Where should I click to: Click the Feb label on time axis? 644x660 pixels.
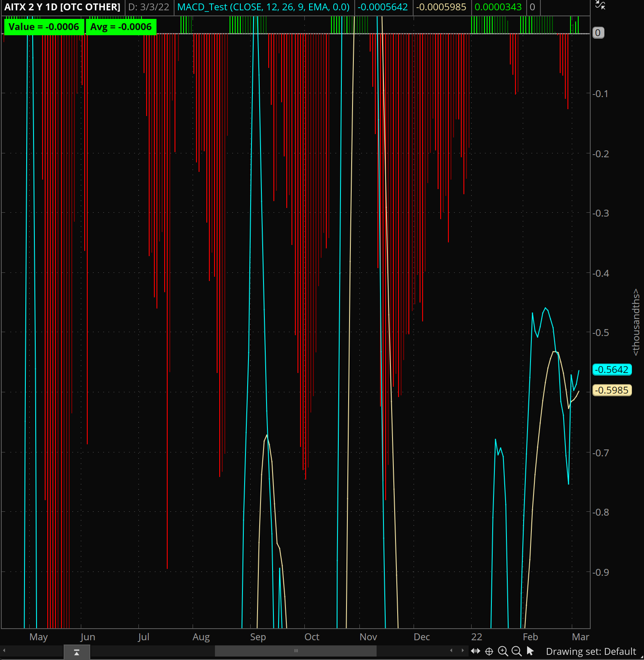pos(531,637)
